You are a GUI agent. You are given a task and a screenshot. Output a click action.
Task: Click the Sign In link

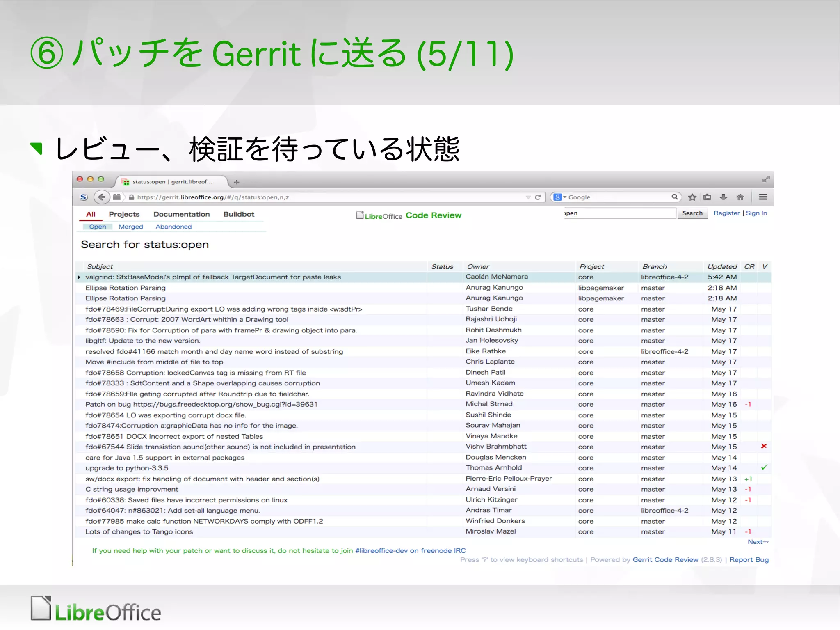[756, 213]
